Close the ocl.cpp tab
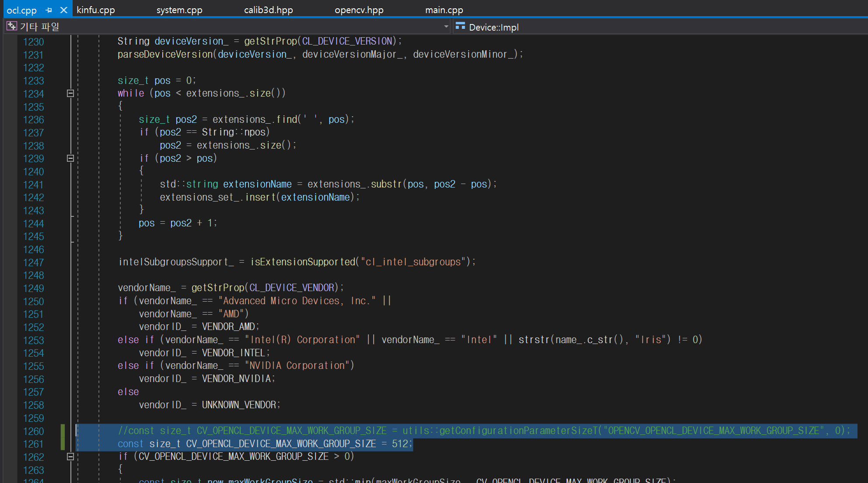Screen dimensions: 868x483 click(64, 10)
